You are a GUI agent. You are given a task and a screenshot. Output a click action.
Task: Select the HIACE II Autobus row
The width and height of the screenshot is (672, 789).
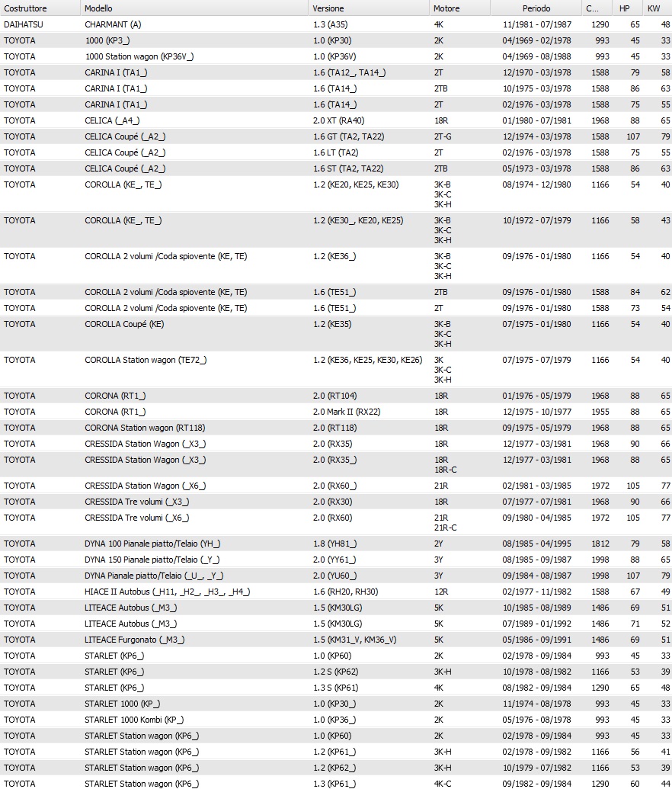coord(336,592)
